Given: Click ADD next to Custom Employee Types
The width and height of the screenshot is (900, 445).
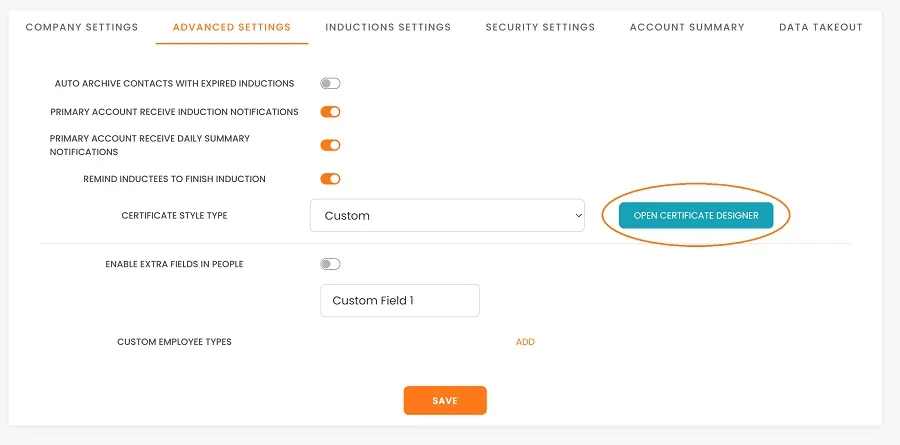Looking at the screenshot, I should (525, 342).
